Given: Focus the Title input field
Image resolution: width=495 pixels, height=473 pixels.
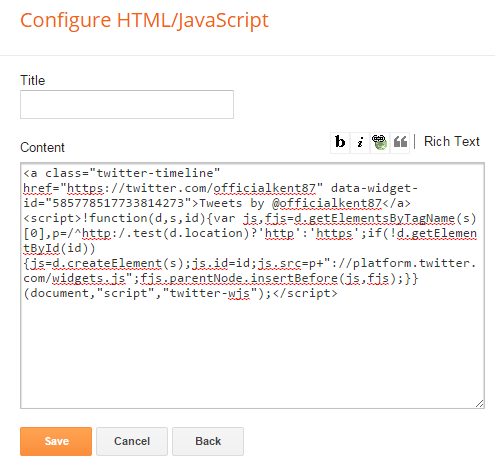Looking at the screenshot, I should [x=127, y=104].
